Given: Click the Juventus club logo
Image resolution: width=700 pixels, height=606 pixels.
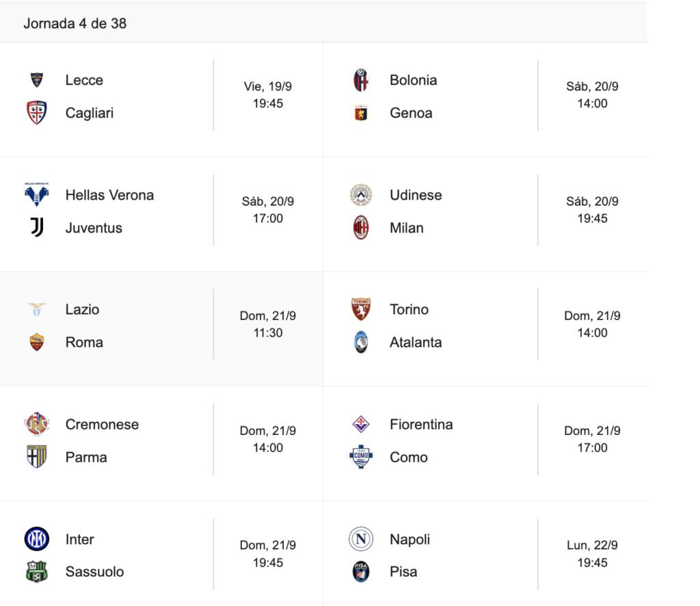Looking at the screenshot, I should coord(37,228).
